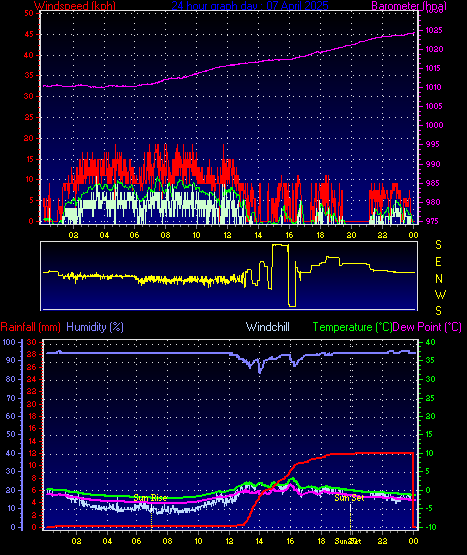The width and height of the screenshot is (467, 555).
Task: Click "995" on the barometer axis
Action: tap(432, 144)
